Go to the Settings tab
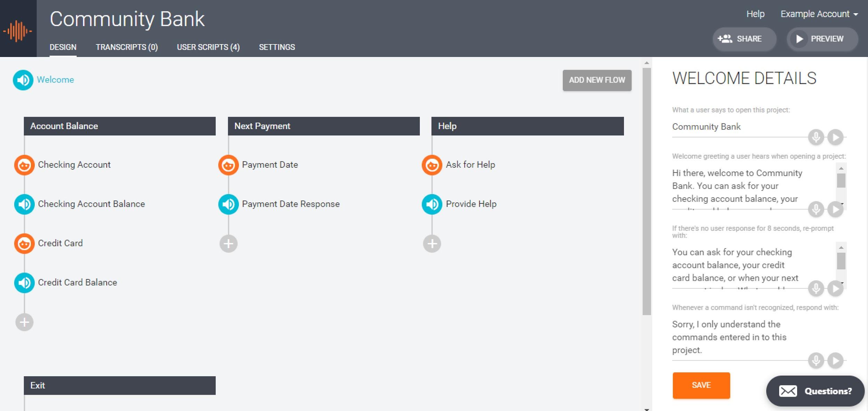This screenshot has height=411, width=868. pyautogui.click(x=277, y=47)
